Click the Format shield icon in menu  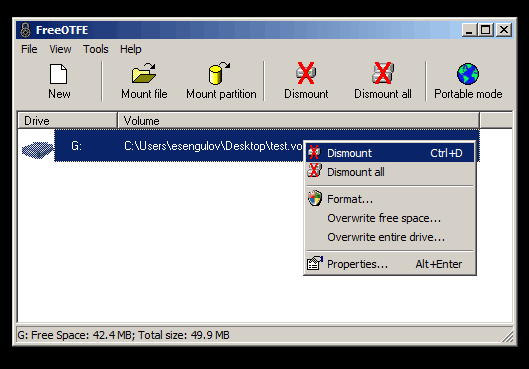(315, 198)
